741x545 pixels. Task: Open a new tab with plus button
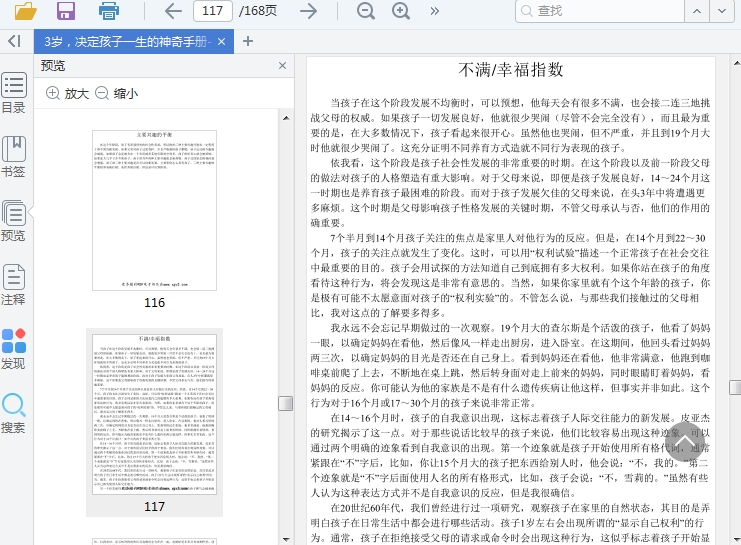(x=248, y=42)
